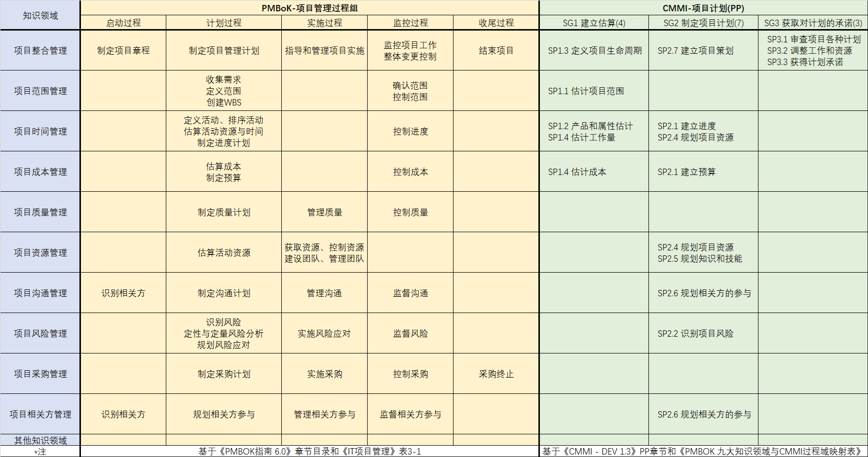868x457 pixels.
Task: Click the 结束项目 cell
Action: [496, 50]
